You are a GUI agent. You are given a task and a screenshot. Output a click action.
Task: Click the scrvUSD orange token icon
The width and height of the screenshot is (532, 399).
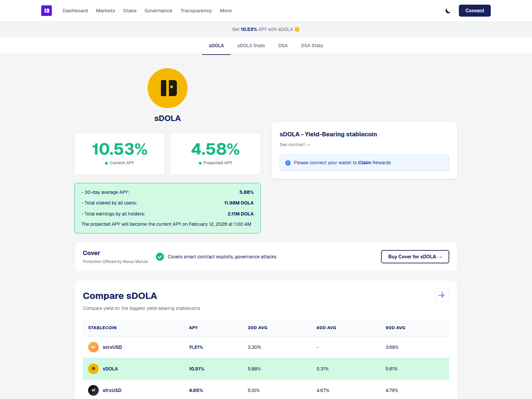tap(93, 347)
